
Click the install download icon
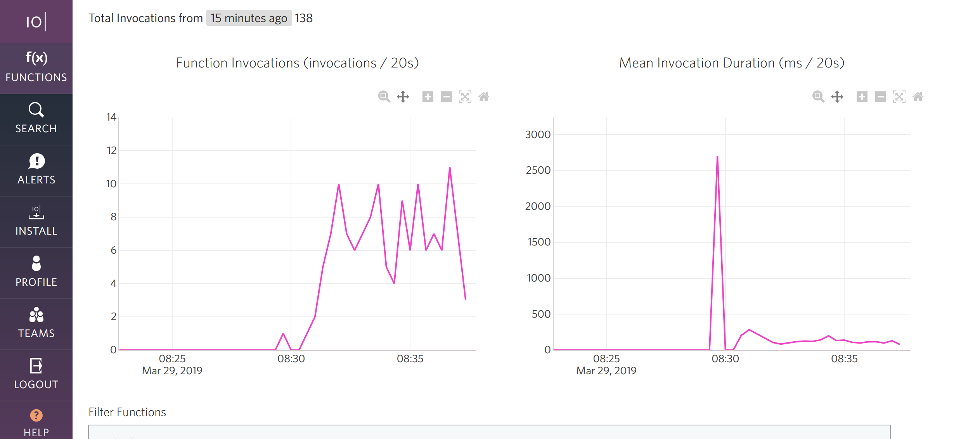pos(36,213)
